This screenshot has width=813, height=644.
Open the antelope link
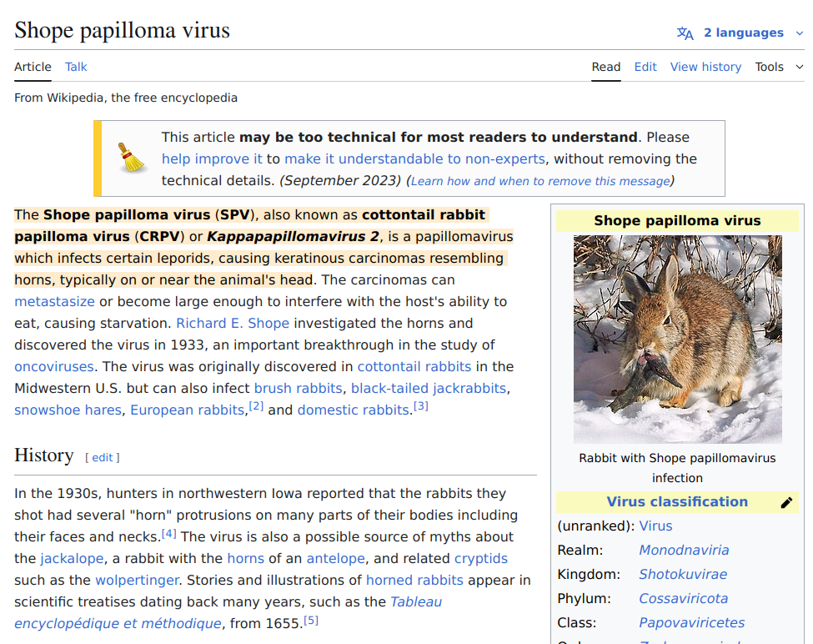coord(335,558)
